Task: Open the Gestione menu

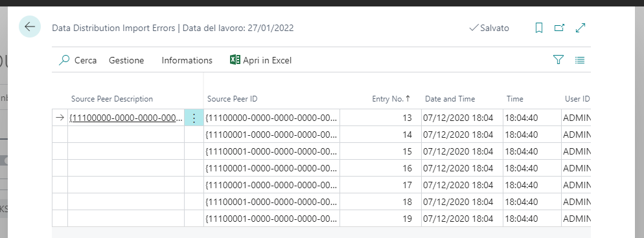Action: (126, 60)
